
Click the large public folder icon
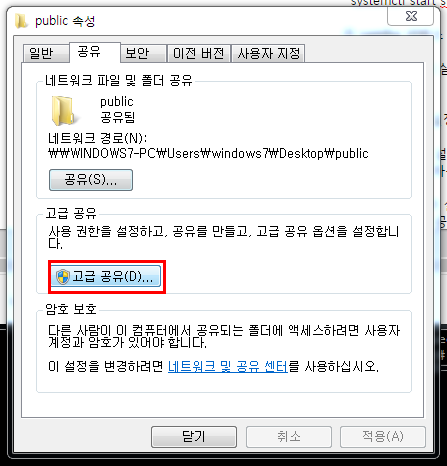point(63,111)
